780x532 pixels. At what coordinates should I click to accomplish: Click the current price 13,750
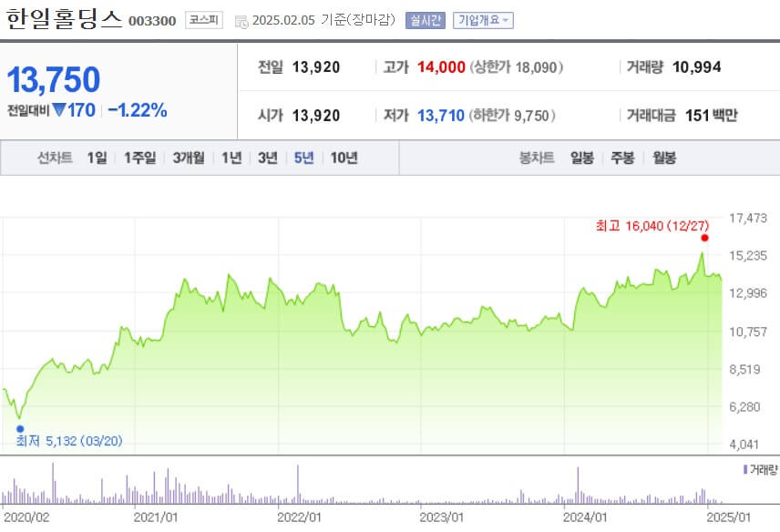point(54,79)
